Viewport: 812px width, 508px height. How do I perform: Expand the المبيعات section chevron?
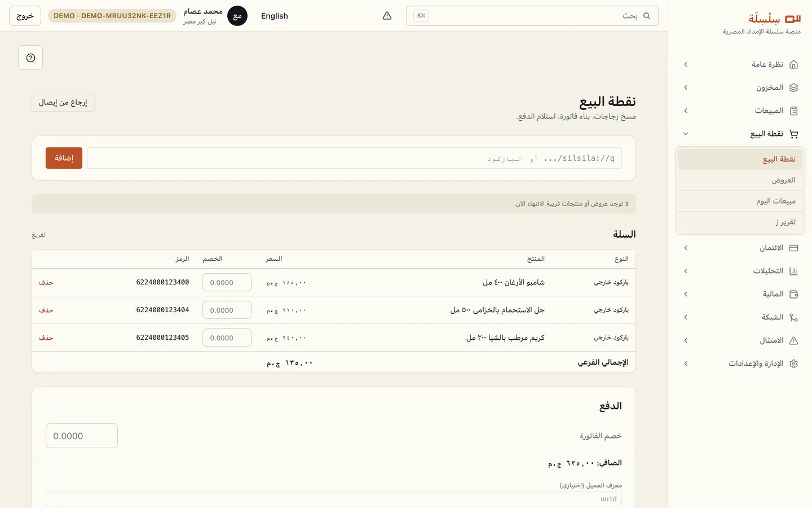coord(686,111)
